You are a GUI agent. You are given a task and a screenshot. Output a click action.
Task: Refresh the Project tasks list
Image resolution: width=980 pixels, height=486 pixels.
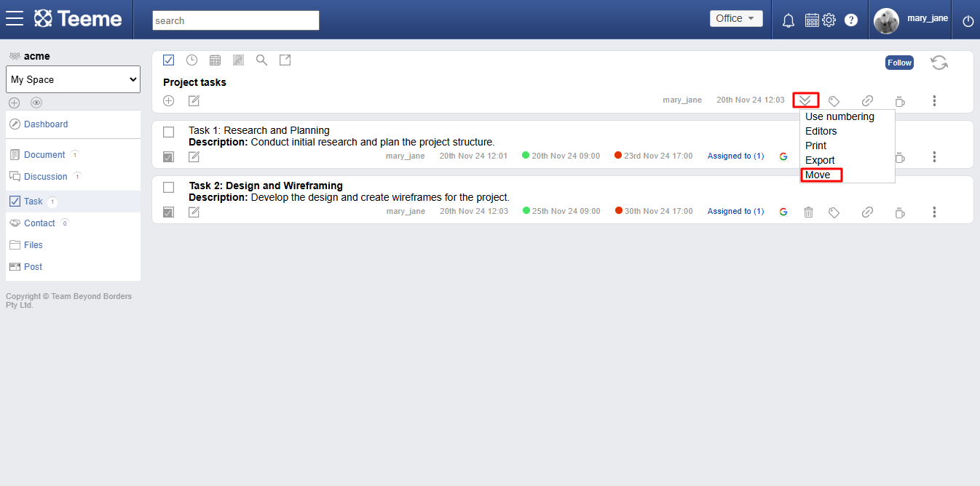pos(939,63)
